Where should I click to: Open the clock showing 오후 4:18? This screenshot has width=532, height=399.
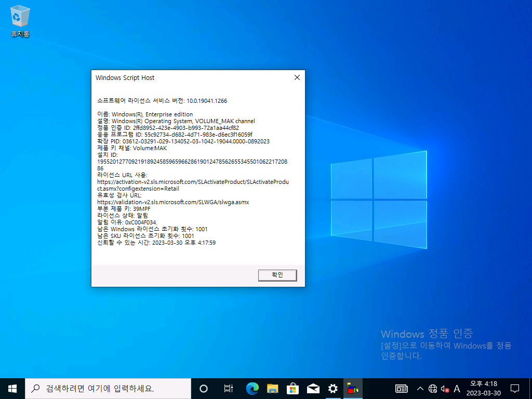484,389
